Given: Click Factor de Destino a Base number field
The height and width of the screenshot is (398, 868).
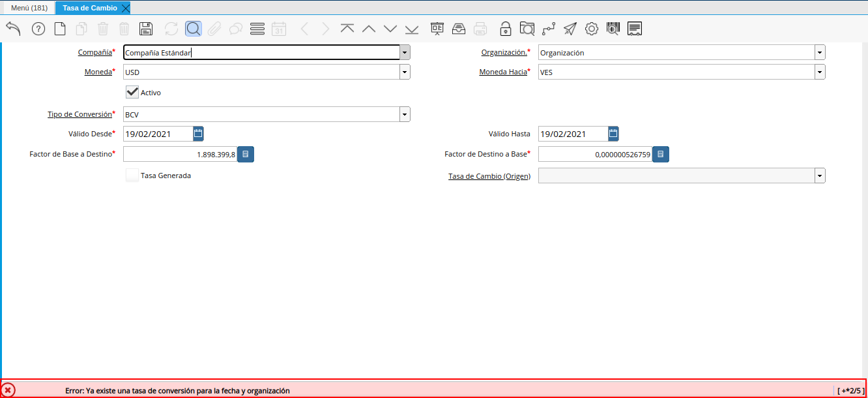Looking at the screenshot, I should [596, 154].
